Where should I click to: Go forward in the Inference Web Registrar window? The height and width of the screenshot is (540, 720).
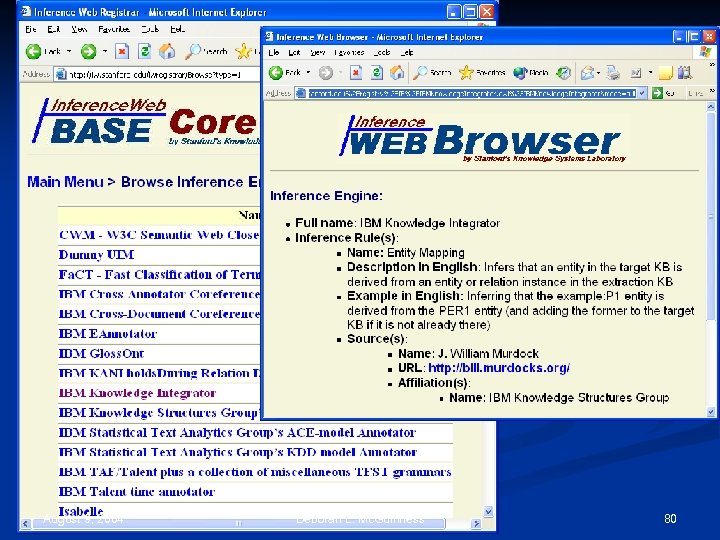88,51
